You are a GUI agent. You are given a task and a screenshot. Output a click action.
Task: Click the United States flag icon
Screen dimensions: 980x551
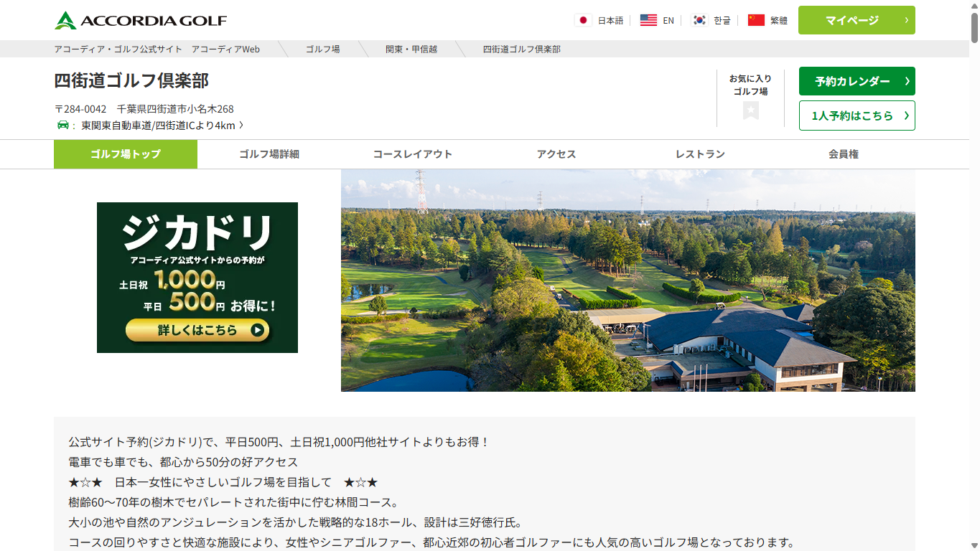(x=648, y=20)
